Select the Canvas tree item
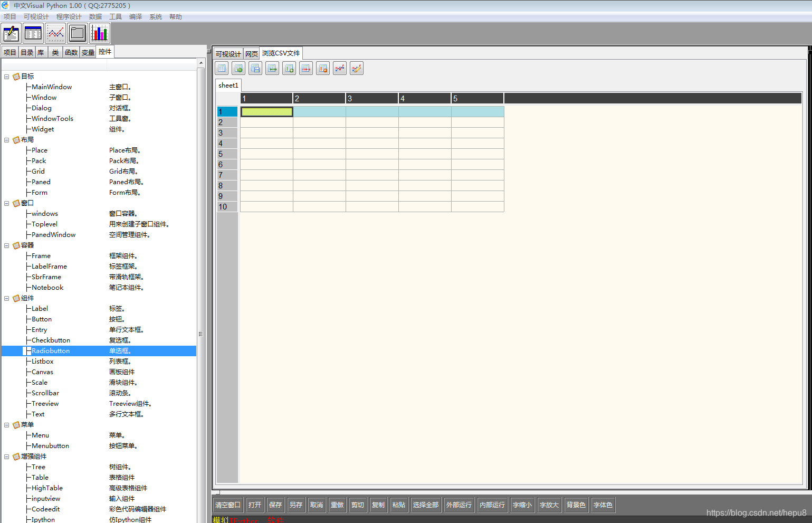812x523 pixels. pos(42,372)
